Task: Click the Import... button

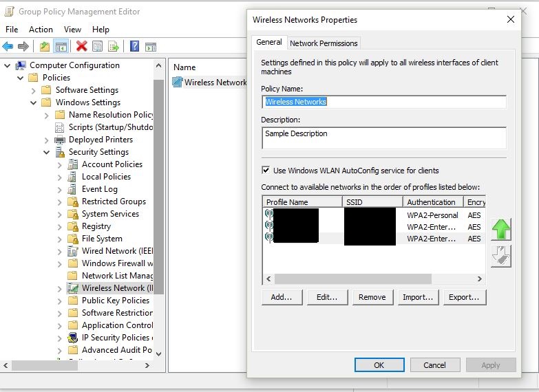Action: point(418,297)
